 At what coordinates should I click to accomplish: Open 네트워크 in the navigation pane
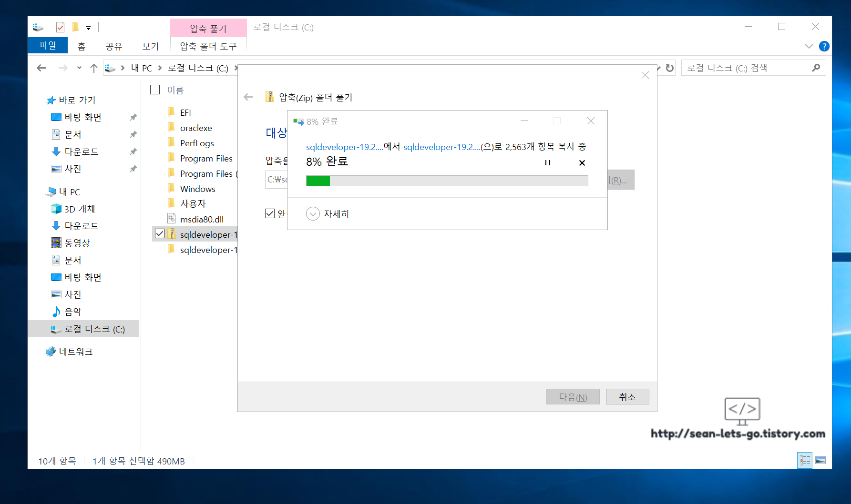tap(75, 352)
